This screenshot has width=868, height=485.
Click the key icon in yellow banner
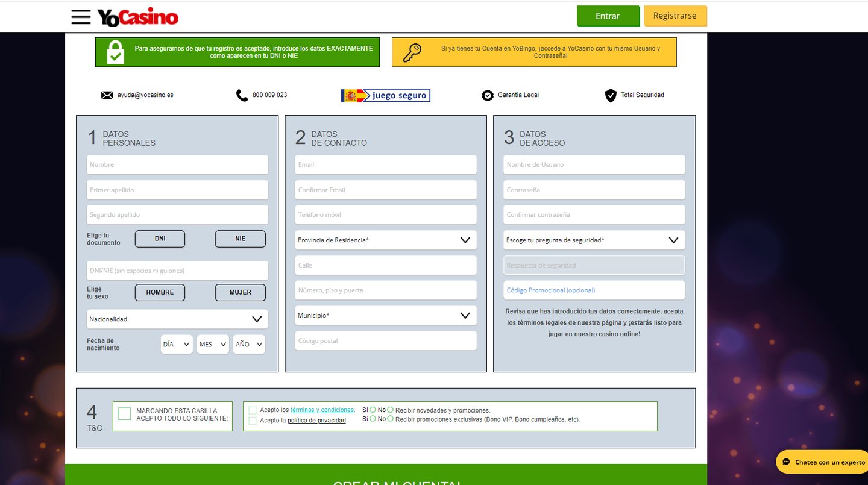click(x=412, y=53)
